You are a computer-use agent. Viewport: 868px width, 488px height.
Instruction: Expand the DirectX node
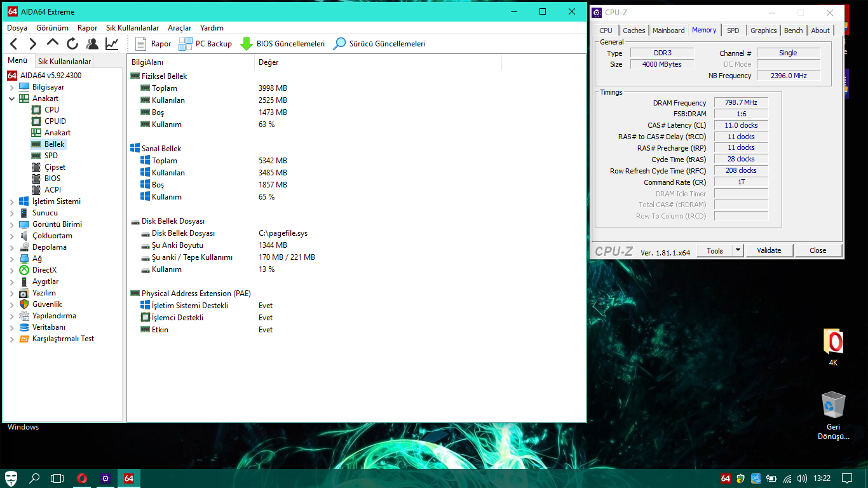[11, 270]
